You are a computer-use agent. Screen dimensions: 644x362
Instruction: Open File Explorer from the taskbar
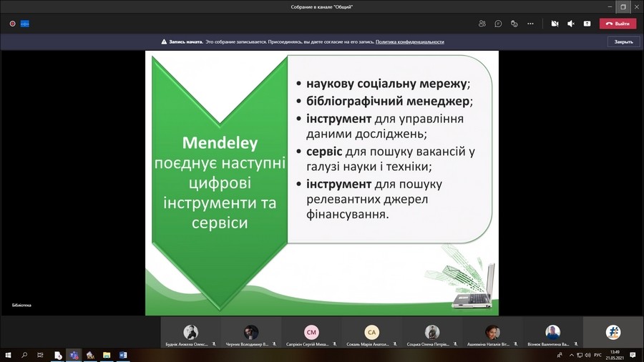tap(107, 356)
